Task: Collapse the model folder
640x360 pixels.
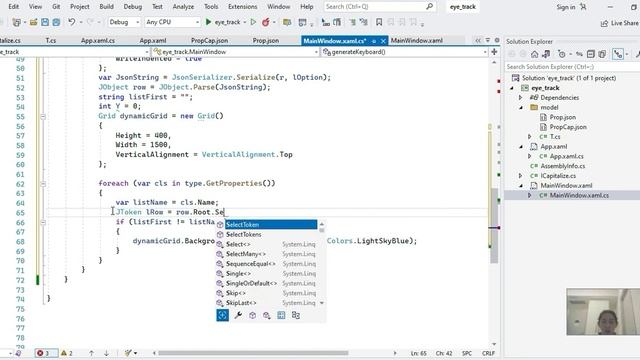Action: 521,108
